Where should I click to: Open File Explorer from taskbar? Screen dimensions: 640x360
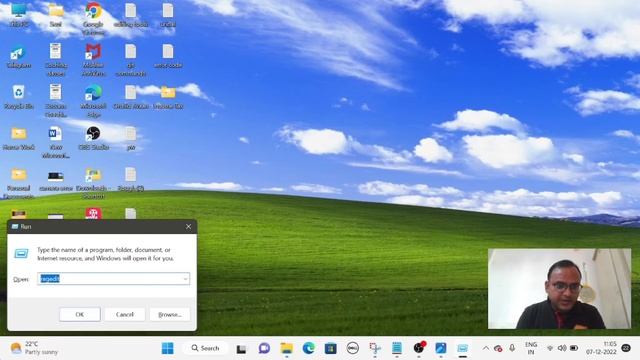(287, 348)
